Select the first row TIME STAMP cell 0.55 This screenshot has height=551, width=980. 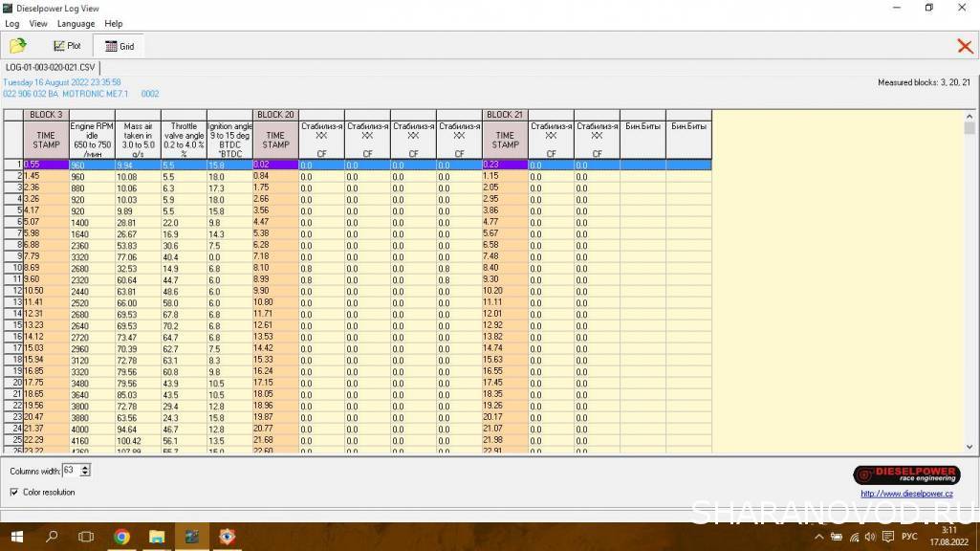click(46, 165)
